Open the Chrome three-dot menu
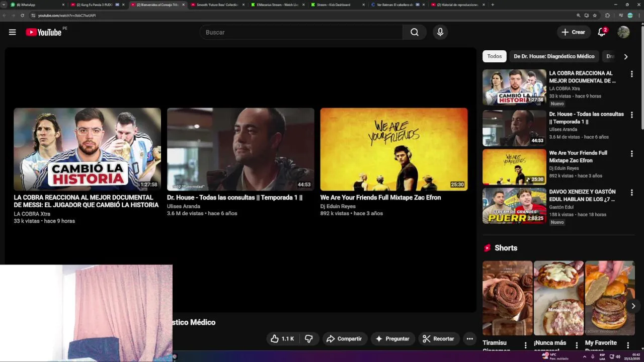644x362 pixels. click(639, 16)
